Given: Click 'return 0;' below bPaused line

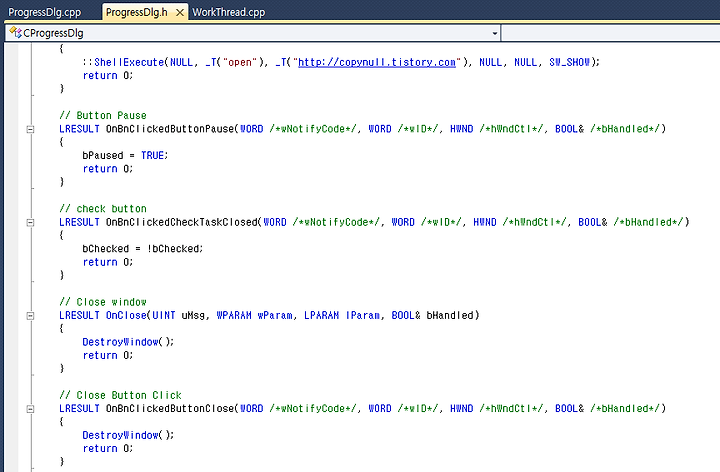Looking at the screenshot, I should [108, 169].
